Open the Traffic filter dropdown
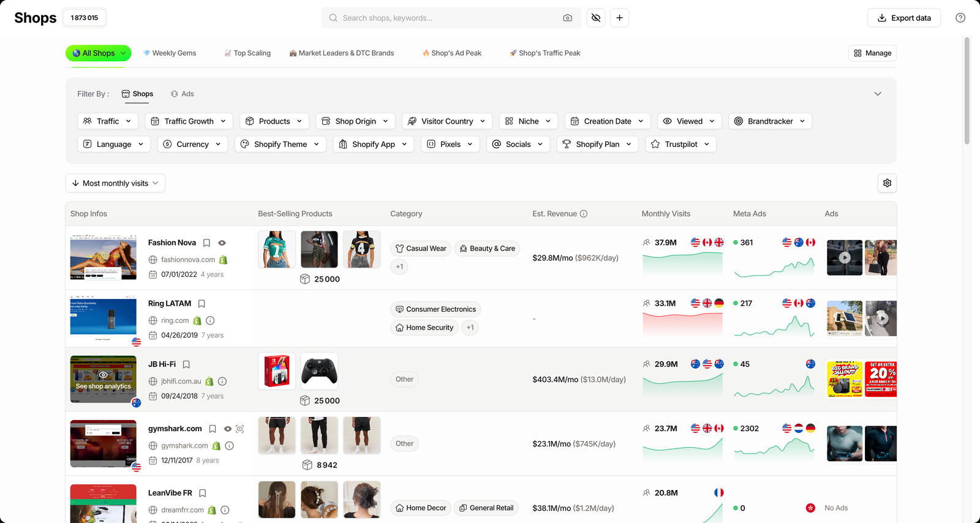980x523 pixels. [x=108, y=121]
